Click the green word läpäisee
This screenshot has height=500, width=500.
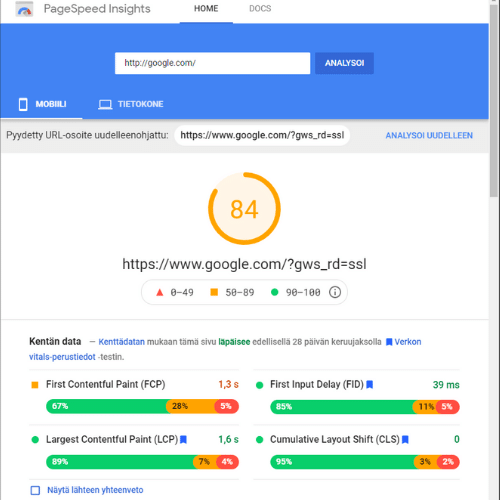234,342
